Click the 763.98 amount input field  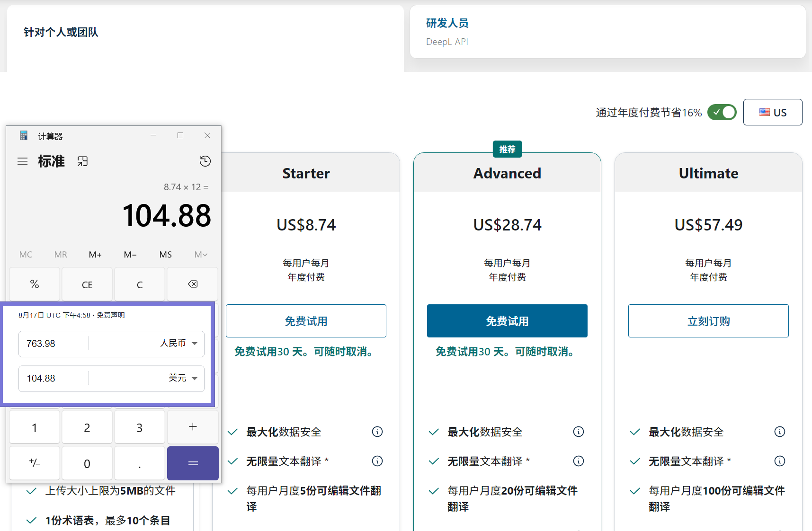click(x=53, y=344)
